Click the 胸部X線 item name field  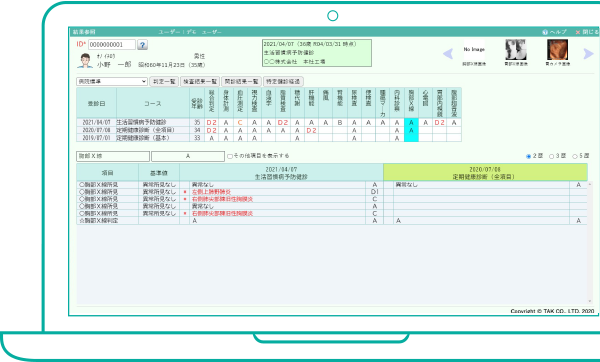tap(113, 156)
